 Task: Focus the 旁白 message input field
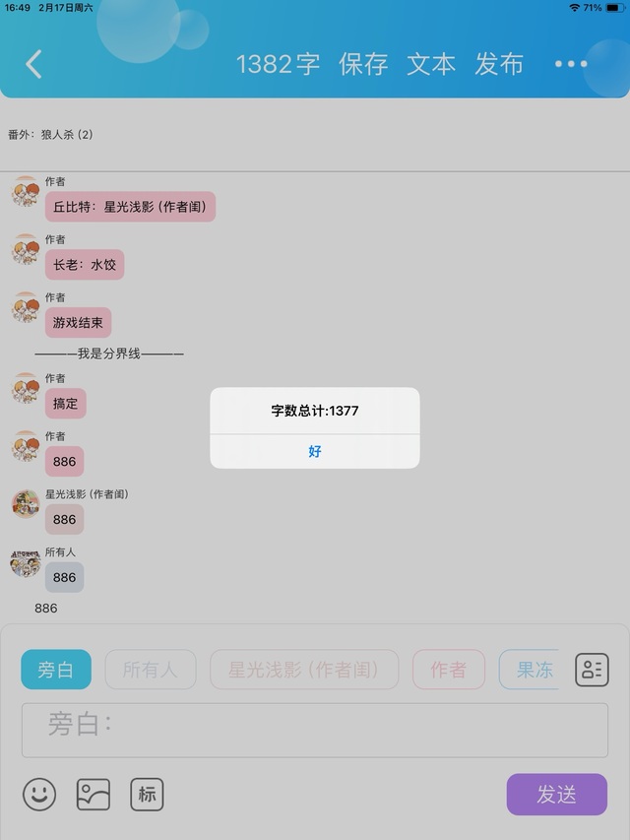(x=314, y=730)
